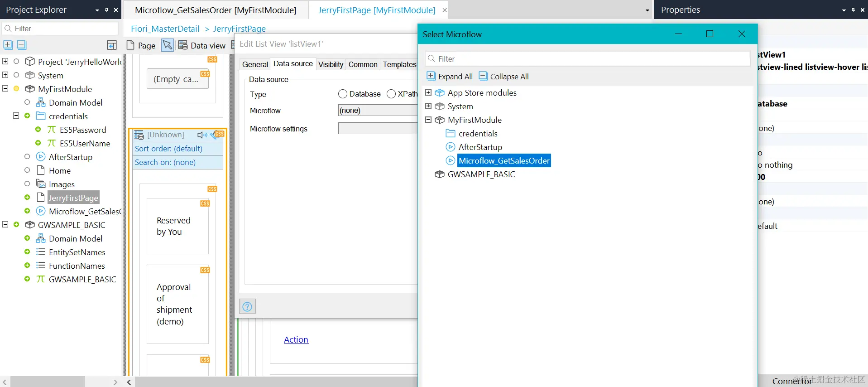The width and height of the screenshot is (868, 387).
Task: Open Project Explorer panel options dropdown
Action: [97, 10]
